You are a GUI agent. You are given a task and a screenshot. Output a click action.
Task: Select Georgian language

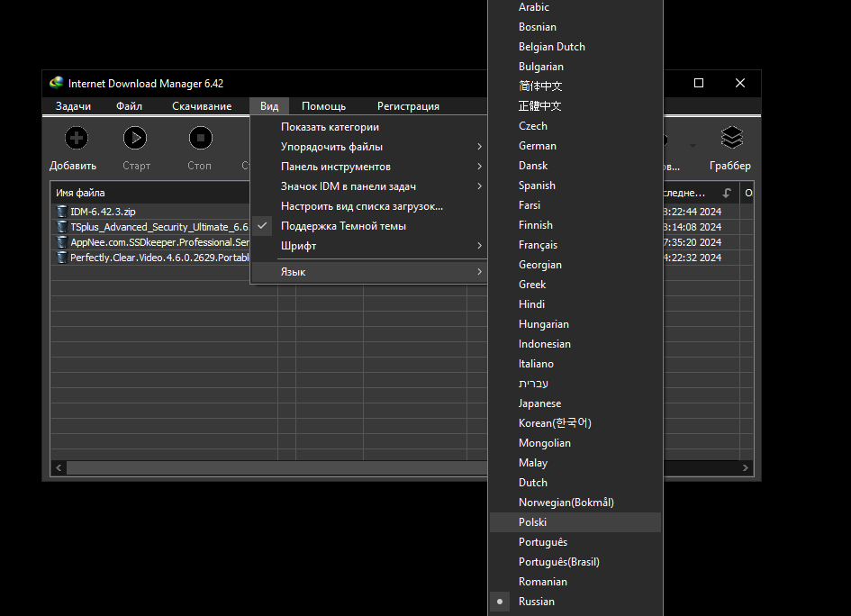(x=575, y=265)
